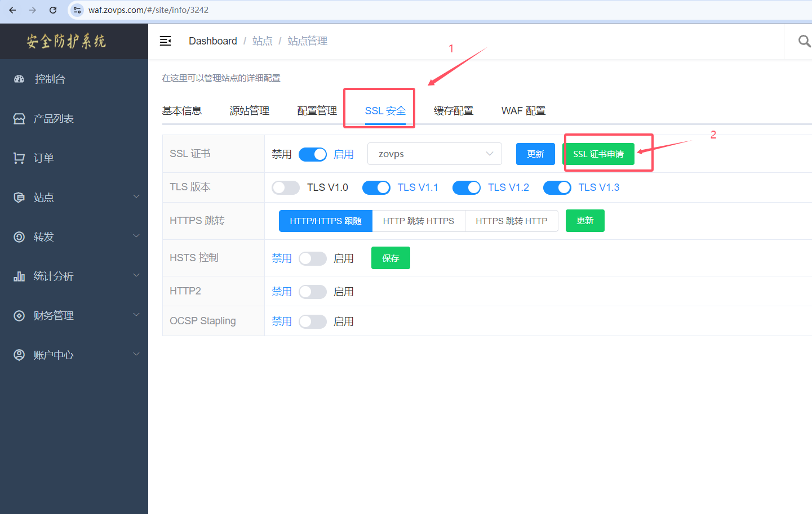Screen dimensions: 812x514
Task: Select HTTP 跳转 HTTPS option
Action: 419,221
